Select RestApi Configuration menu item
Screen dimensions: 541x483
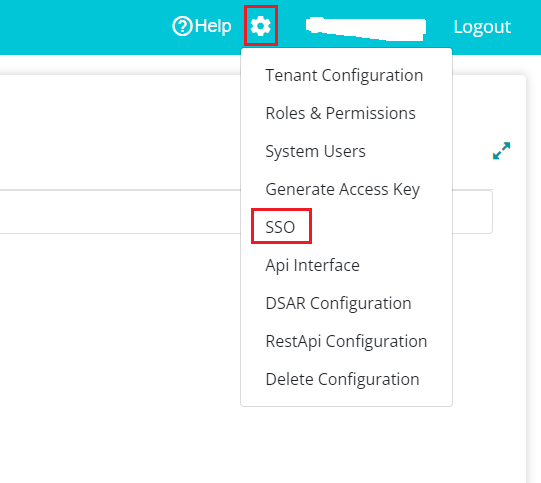coord(346,341)
